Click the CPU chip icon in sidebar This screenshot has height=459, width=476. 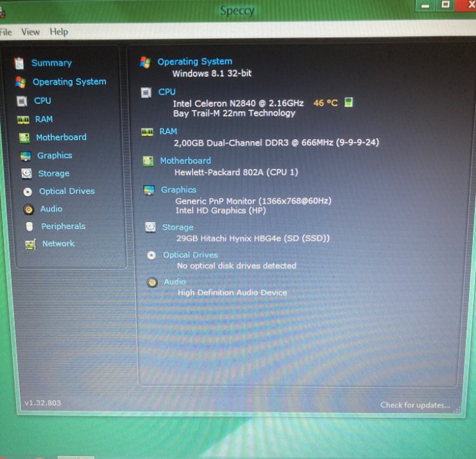[x=22, y=101]
